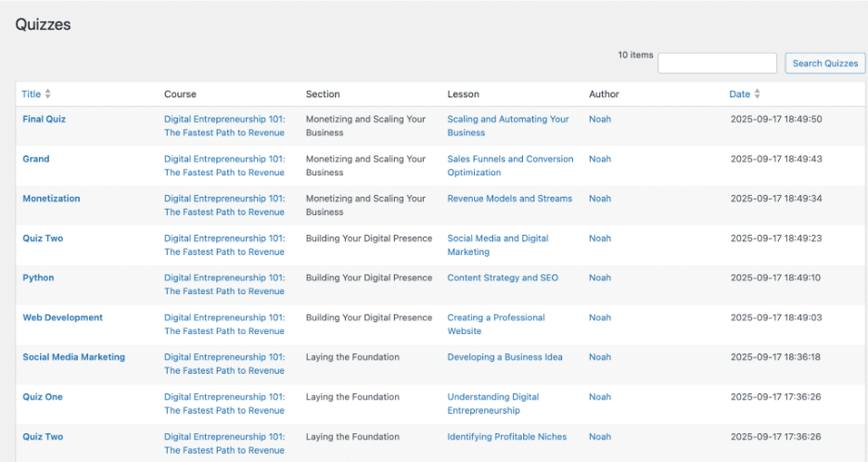Open Social Media and Digital Marketing lesson
This screenshot has height=462, width=868.
click(498, 245)
